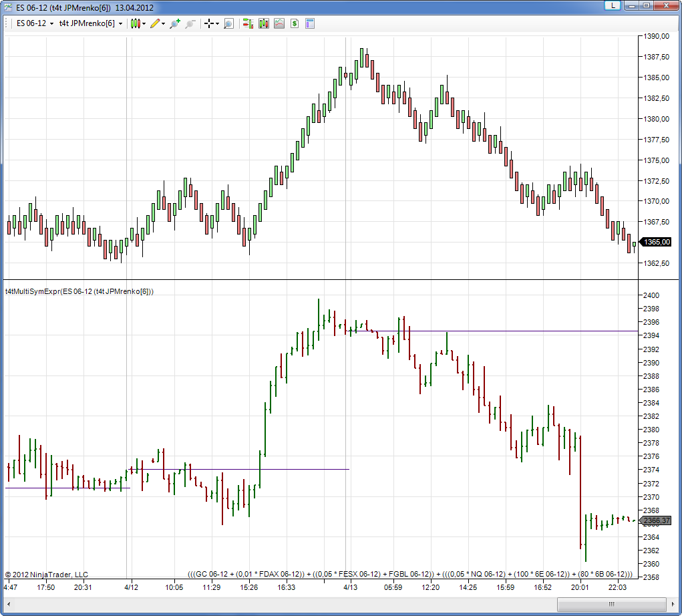Select the crosshair cursor tool
The height and width of the screenshot is (616, 682).
pyautogui.click(x=209, y=23)
